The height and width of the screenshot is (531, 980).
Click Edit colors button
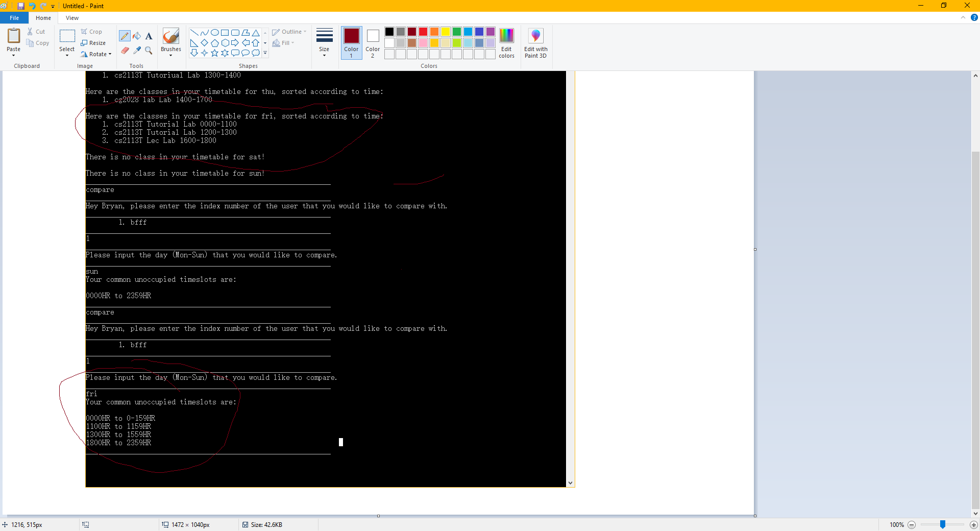(506, 43)
